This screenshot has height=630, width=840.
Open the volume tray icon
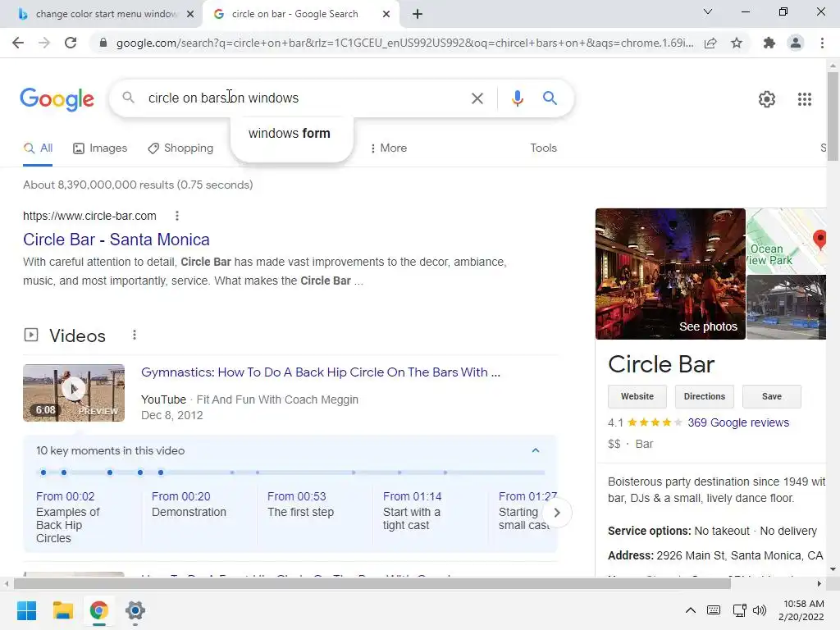(x=759, y=610)
